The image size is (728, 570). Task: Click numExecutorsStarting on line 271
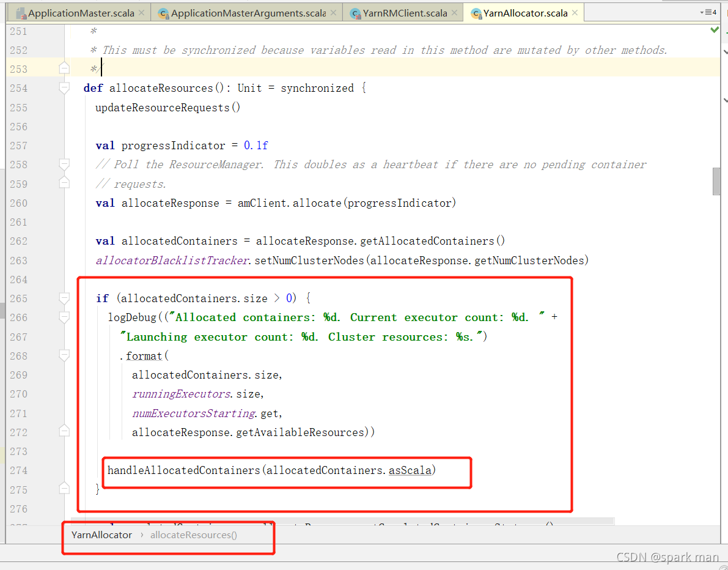pos(194,413)
